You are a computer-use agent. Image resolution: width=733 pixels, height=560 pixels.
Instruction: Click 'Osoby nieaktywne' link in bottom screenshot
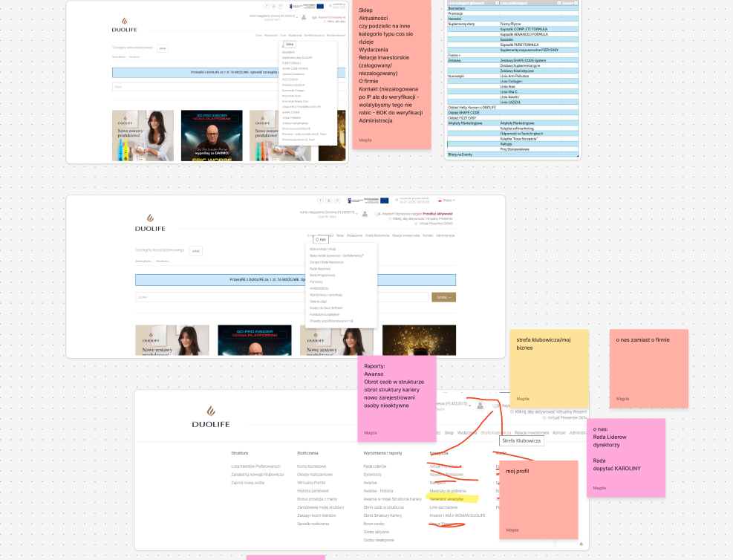(379, 540)
